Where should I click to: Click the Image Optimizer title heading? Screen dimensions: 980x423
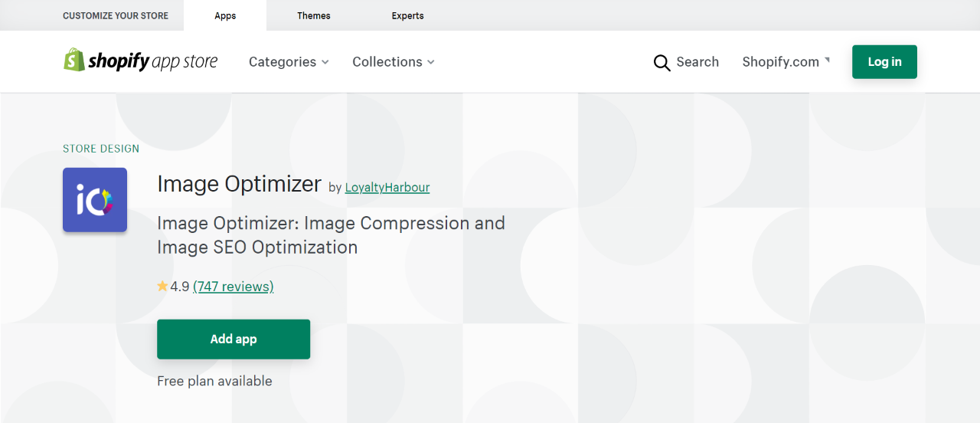[x=239, y=184]
